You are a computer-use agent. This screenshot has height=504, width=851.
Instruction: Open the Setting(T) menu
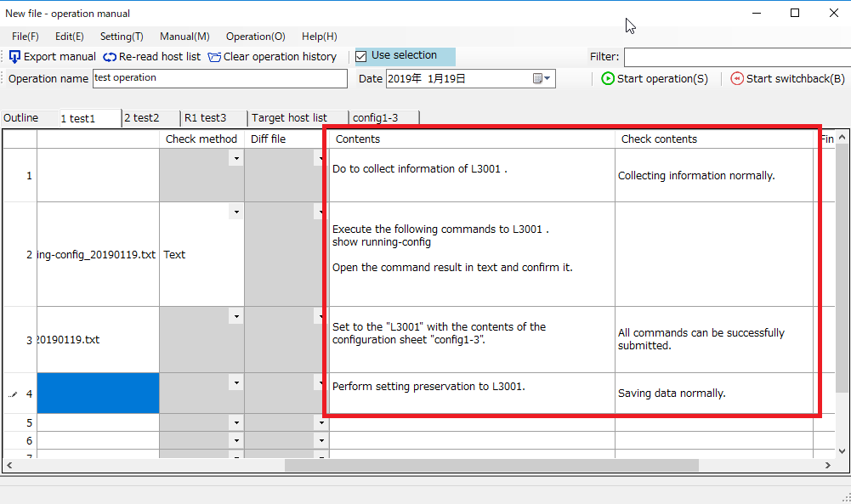(x=122, y=37)
